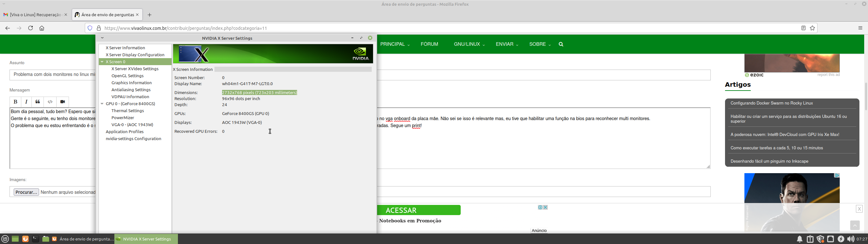Switch to NVIDIA X Server Settings taskbar window

click(146, 239)
